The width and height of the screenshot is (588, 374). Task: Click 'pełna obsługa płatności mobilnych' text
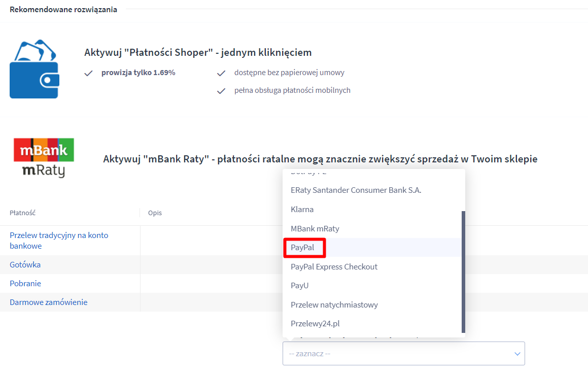(292, 90)
